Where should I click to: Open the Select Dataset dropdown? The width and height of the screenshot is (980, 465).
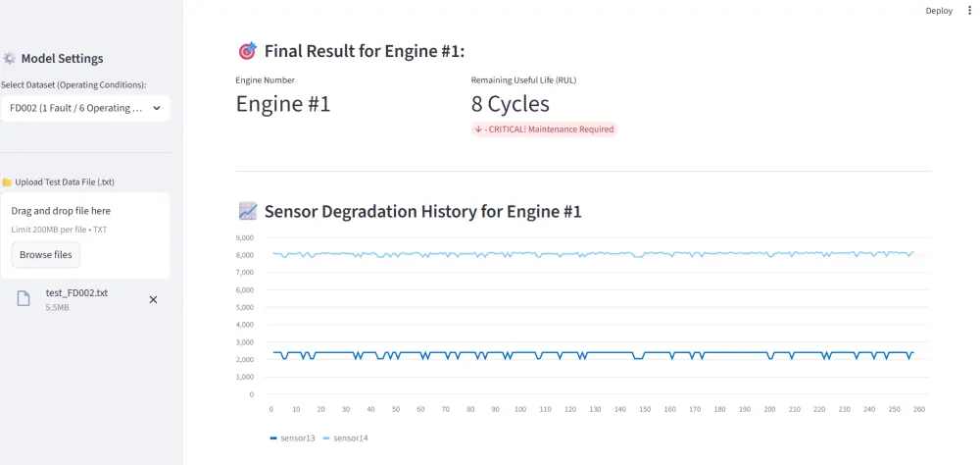(x=85, y=108)
